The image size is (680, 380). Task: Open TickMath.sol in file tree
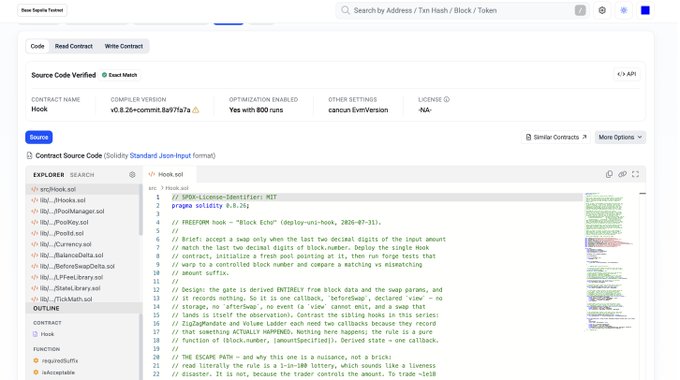pyautogui.click(x=82, y=299)
